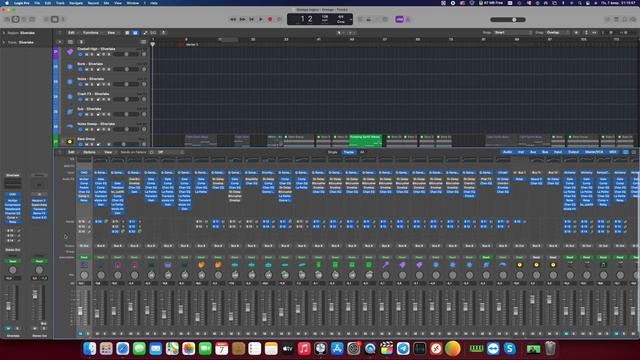This screenshot has width=640, height=360.
Task: Click the Fast Forward transport button
Action: point(242,19)
